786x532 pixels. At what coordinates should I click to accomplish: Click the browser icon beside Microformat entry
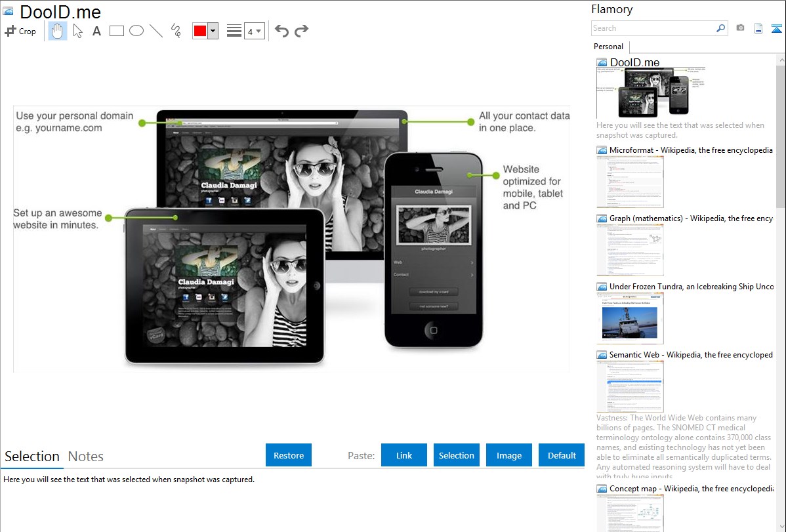tap(602, 150)
